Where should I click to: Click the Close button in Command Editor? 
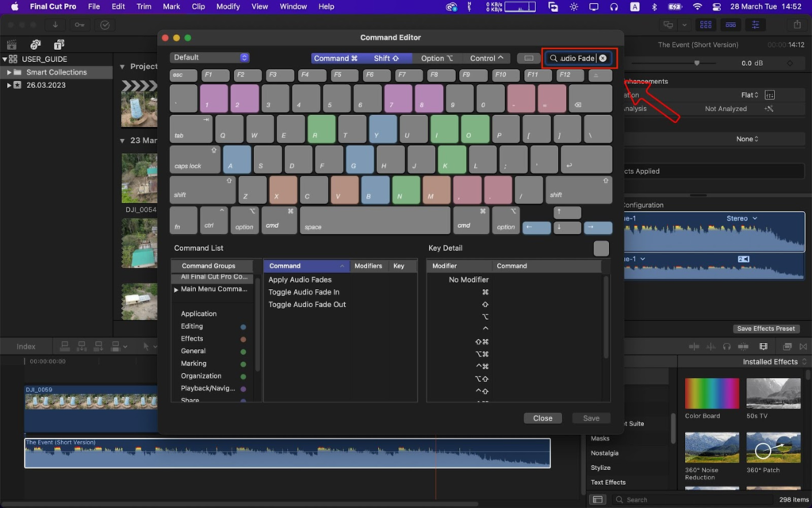542,418
